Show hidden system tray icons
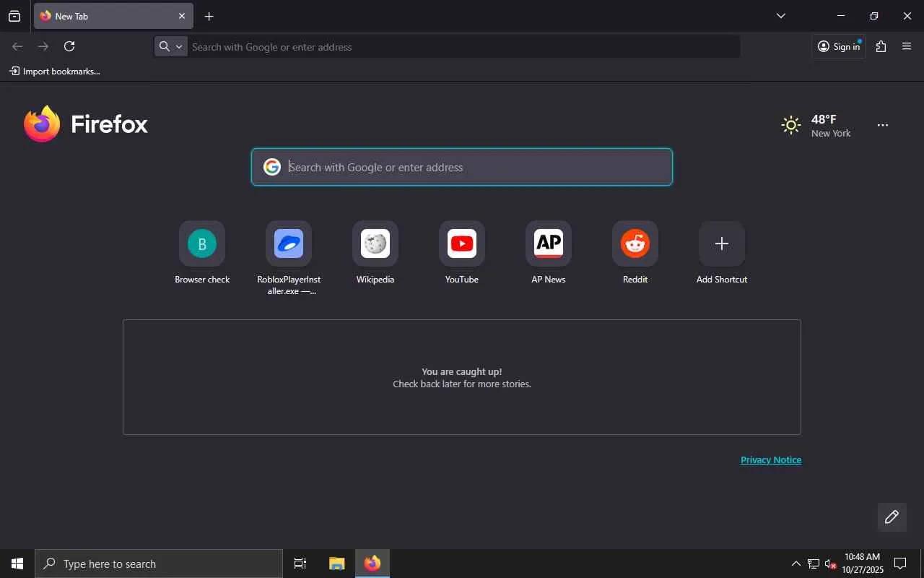924x578 pixels. (x=796, y=564)
